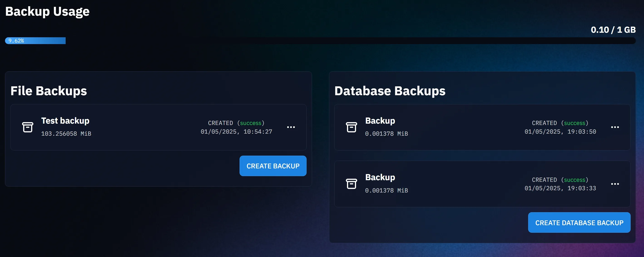
Task: Open options menu for 19:03:50 database backup
Action: 615,127
